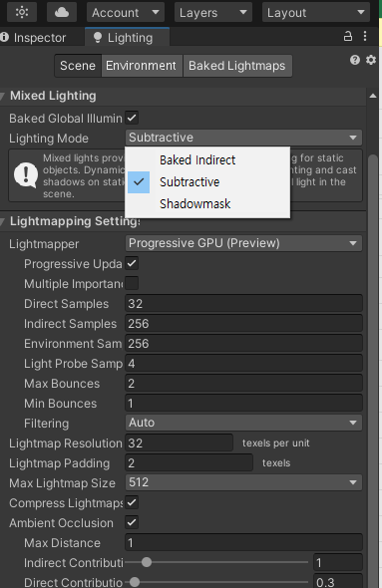
Task: Open the Layers dropdown
Action: point(213,12)
